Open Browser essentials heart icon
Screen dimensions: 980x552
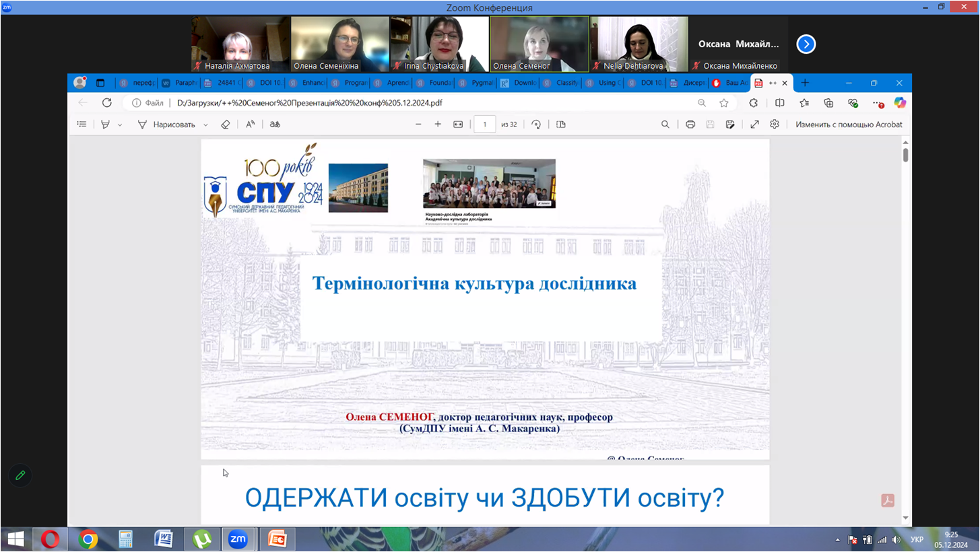coord(853,103)
